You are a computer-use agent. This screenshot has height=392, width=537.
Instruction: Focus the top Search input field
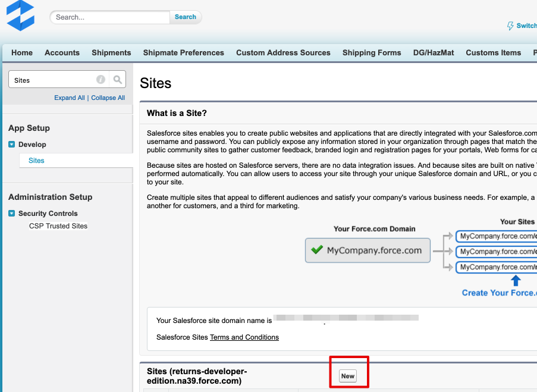tap(110, 17)
